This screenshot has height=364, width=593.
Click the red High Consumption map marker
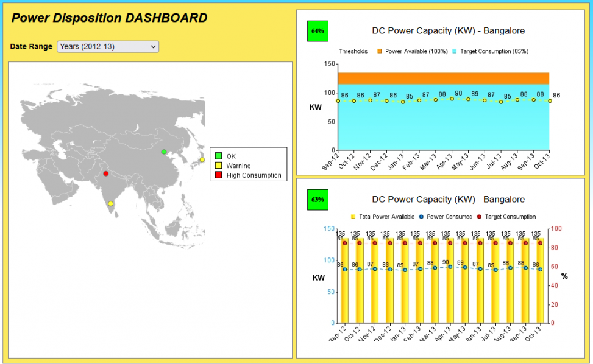(106, 173)
